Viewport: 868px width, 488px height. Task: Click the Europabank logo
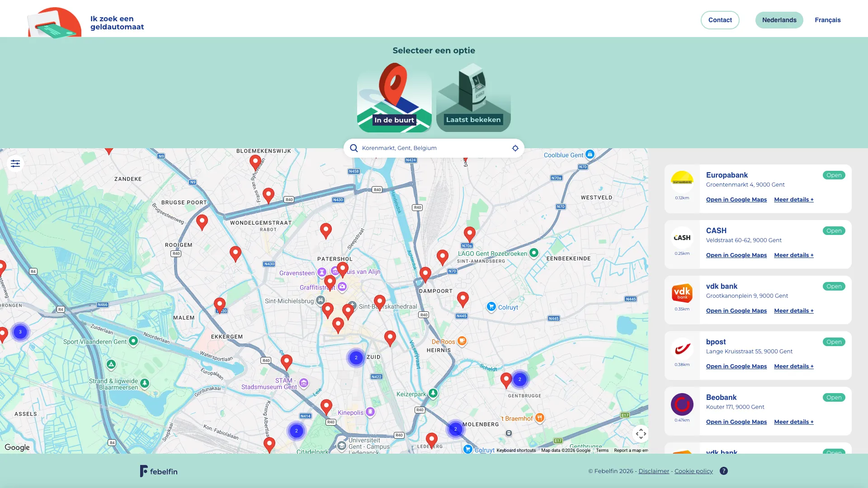pyautogui.click(x=682, y=182)
